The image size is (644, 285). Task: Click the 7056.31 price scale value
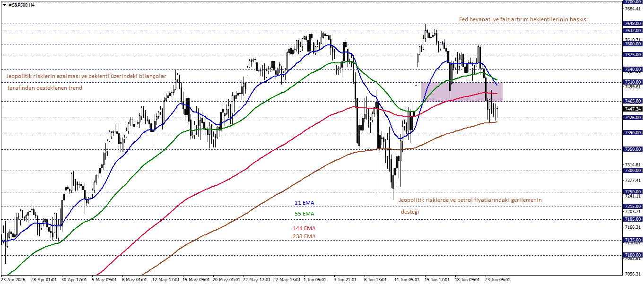[x=633, y=274]
